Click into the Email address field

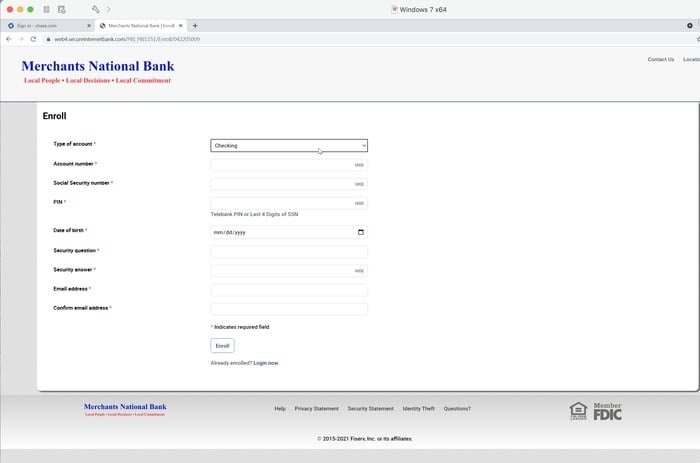click(289, 290)
